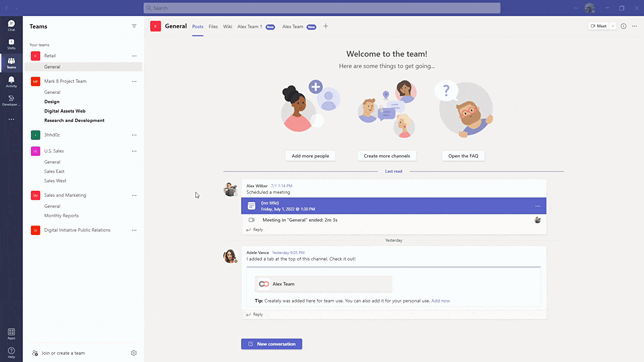Click Sales and Marketing team avatar

[35, 195]
